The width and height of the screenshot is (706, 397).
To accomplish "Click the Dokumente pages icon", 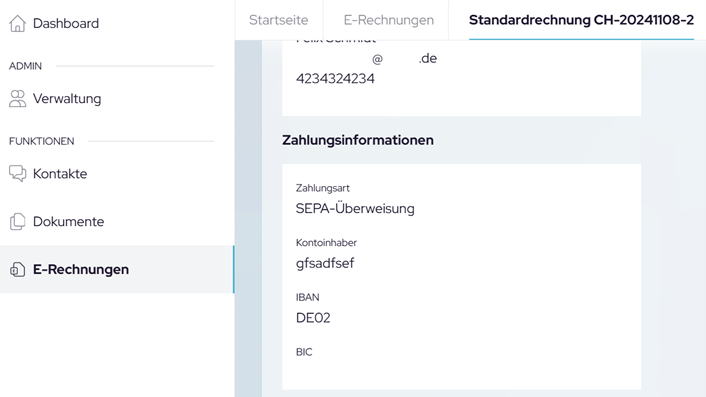I will pyautogui.click(x=18, y=221).
